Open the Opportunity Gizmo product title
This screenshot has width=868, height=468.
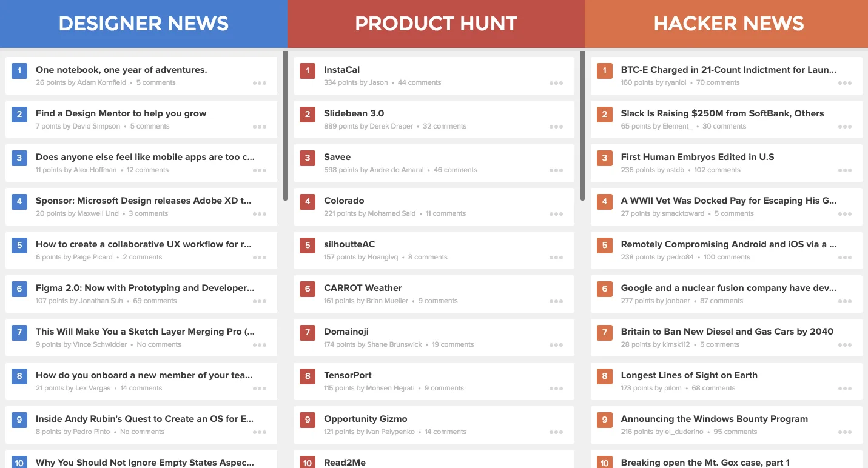366,419
